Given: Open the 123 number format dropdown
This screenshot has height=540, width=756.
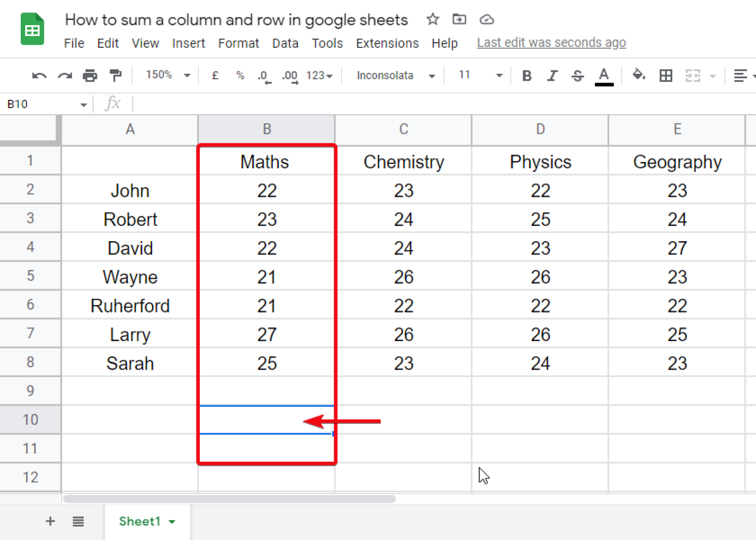Looking at the screenshot, I should click(319, 76).
